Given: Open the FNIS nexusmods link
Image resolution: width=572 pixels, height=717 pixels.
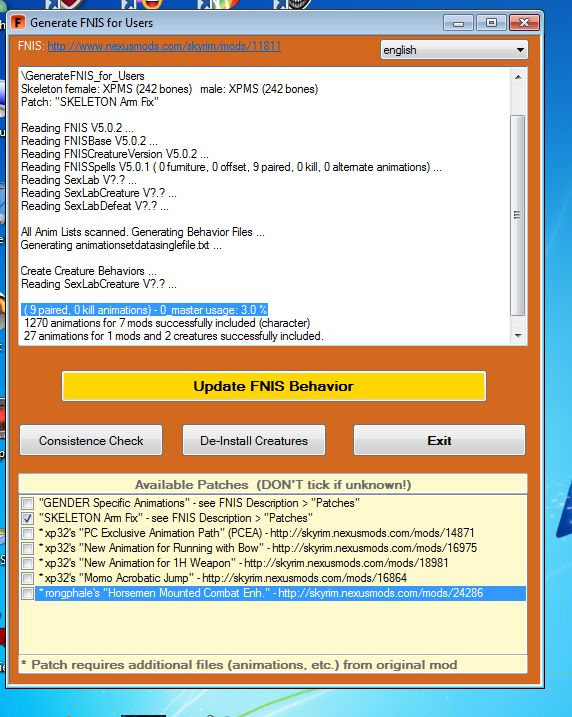Looking at the screenshot, I should 164,46.
